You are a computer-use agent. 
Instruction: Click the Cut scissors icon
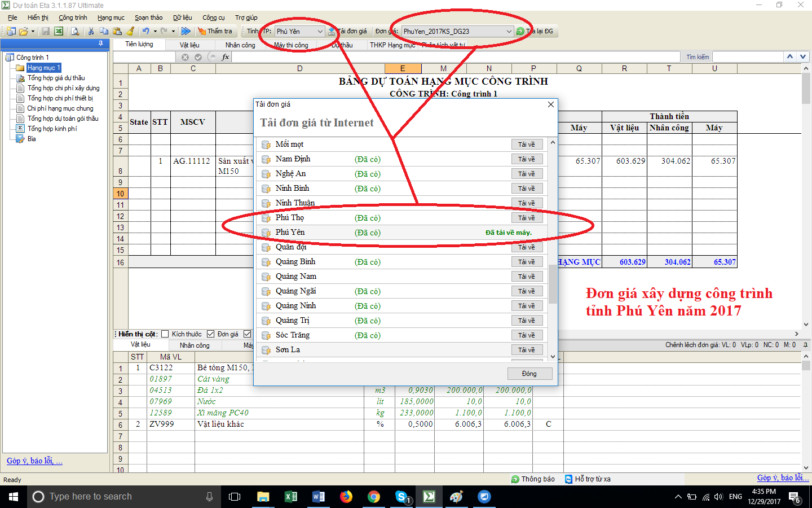click(x=91, y=32)
